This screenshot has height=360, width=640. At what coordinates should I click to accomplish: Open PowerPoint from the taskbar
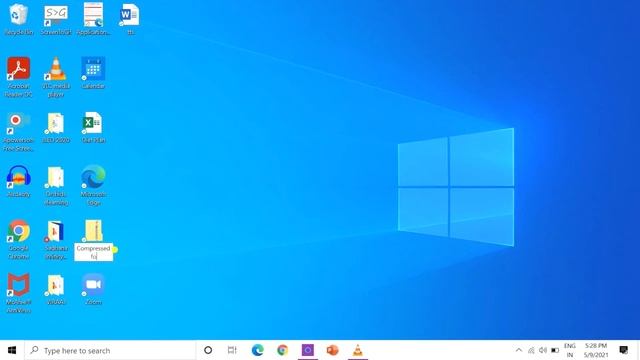tap(333, 350)
